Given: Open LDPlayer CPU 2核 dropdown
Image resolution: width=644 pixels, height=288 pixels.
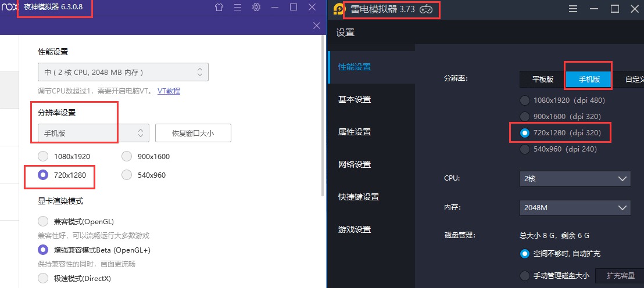Looking at the screenshot, I should tap(575, 179).
